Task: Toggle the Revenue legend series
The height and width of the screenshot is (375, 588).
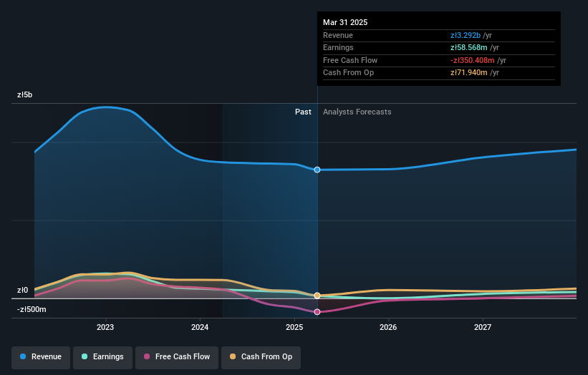Action: point(41,357)
